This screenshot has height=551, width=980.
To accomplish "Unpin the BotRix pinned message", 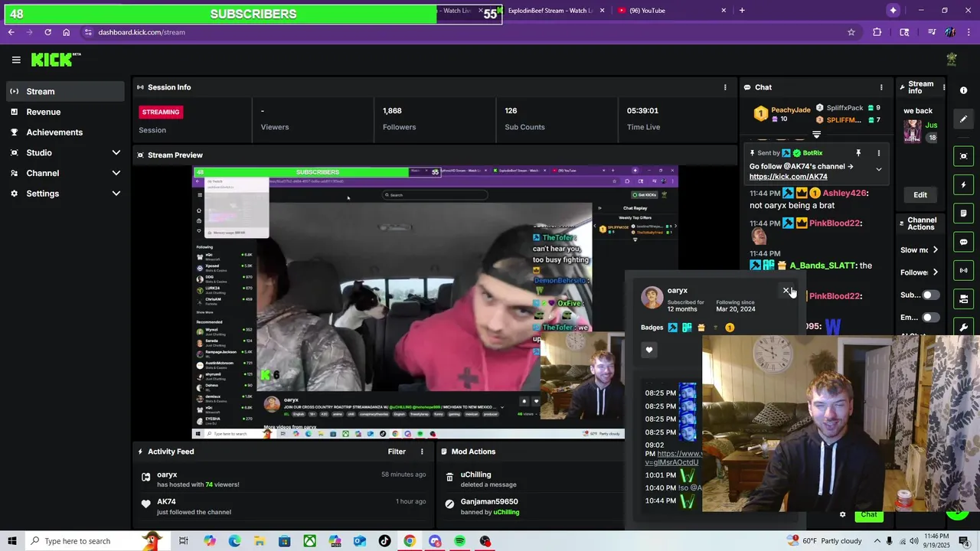I will coord(858,153).
